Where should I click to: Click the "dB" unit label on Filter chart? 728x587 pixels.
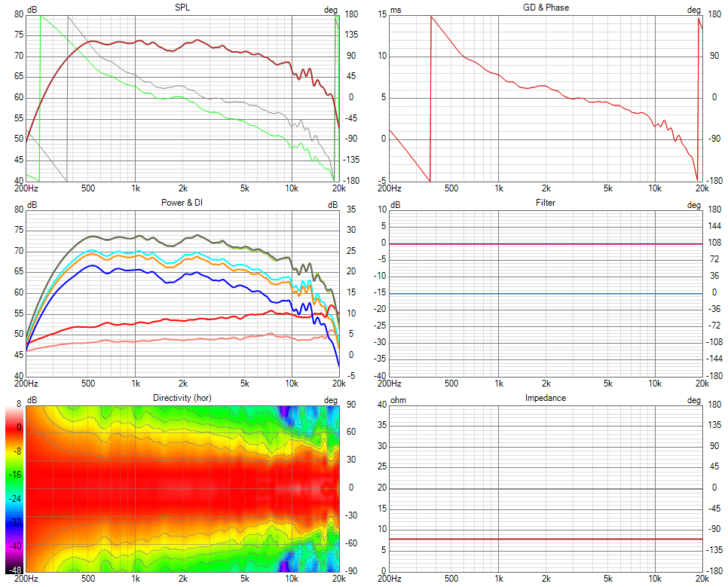point(395,205)
